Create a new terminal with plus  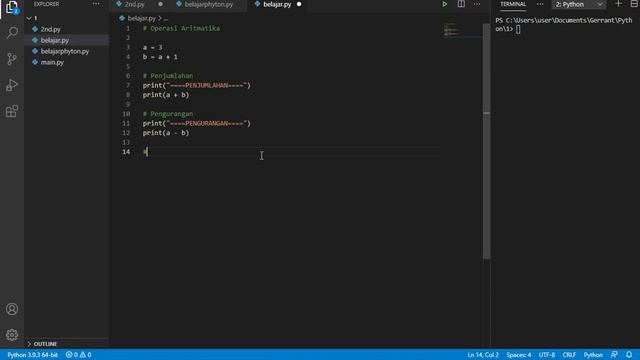coord(618,4)
